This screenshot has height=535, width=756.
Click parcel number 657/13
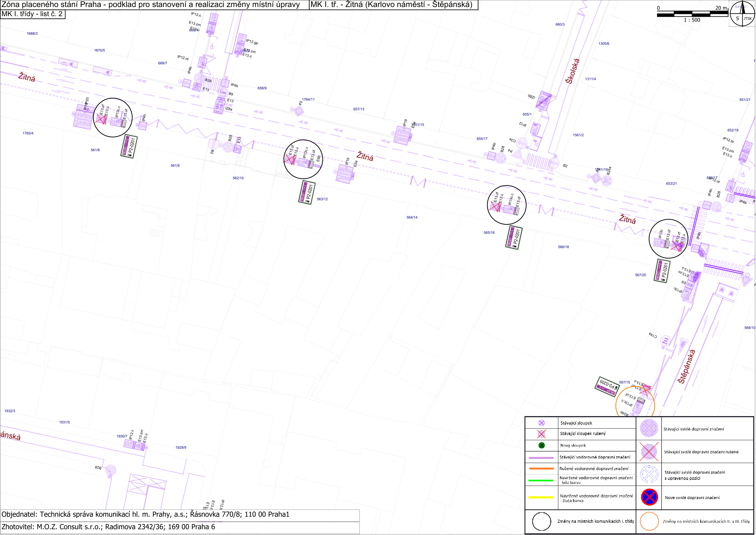pyautogui.click(x=359, y=109)
